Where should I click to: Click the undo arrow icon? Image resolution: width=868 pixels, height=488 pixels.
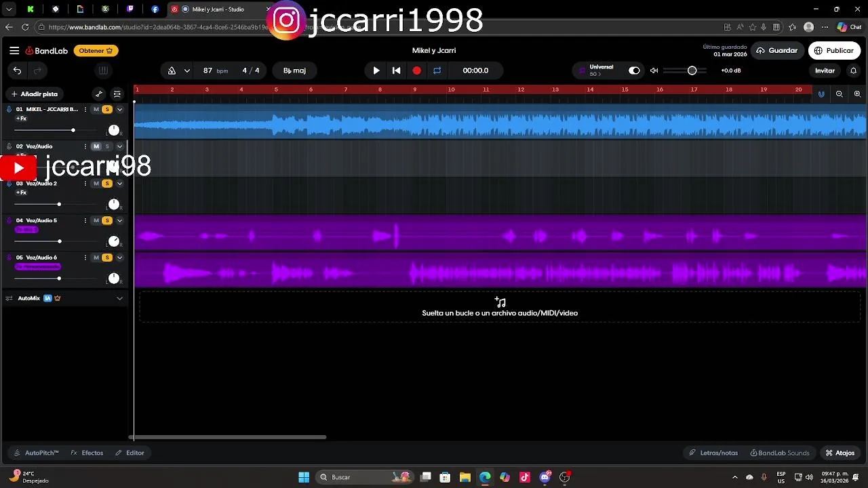17,70
